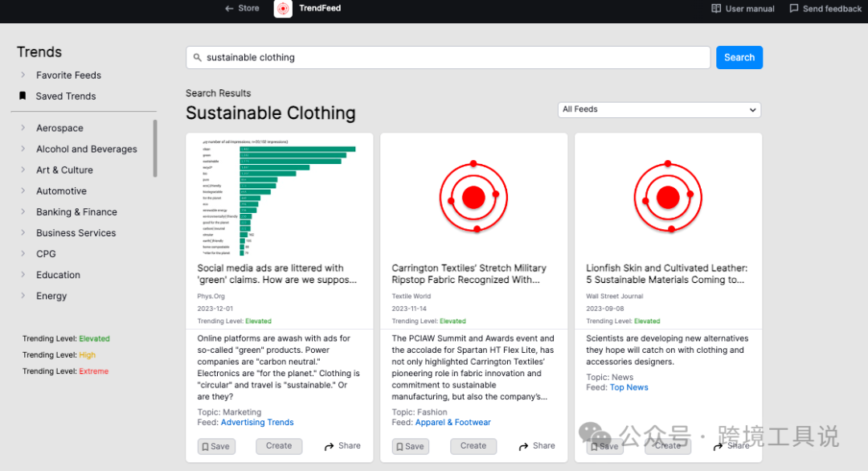Open the All Feeds dropdown
Image resolution: width=868 pixels, height=471 pixels.
659,109
